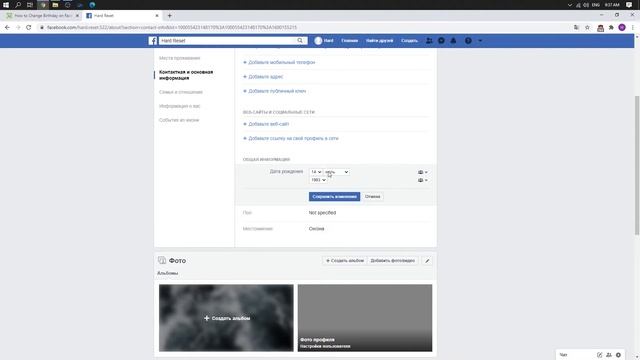Screen dimensions: 640x360
Task: Select Контактная и основная информация in sidebar
Action: tap(186, 75)
